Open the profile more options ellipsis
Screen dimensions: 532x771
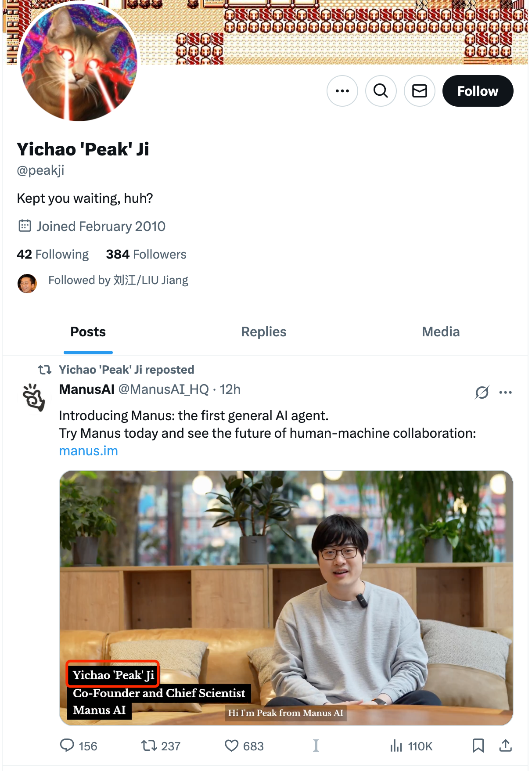(342, 91)
